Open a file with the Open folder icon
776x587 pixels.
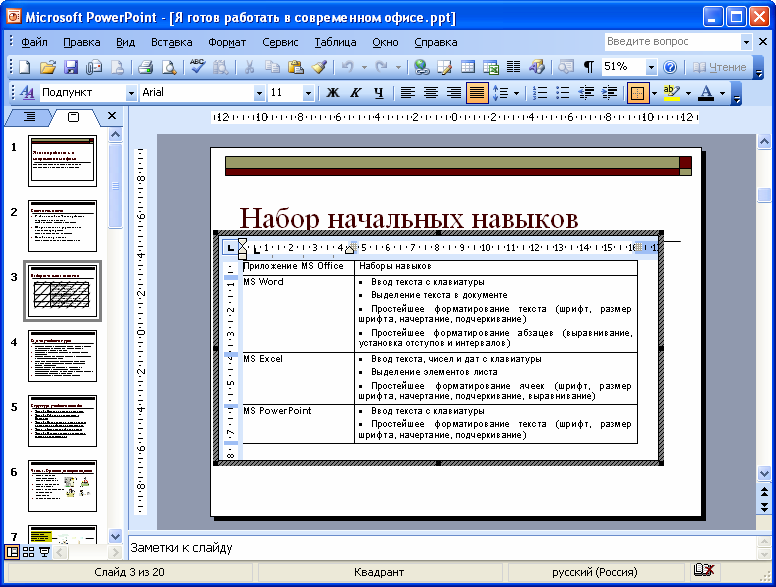48,67
